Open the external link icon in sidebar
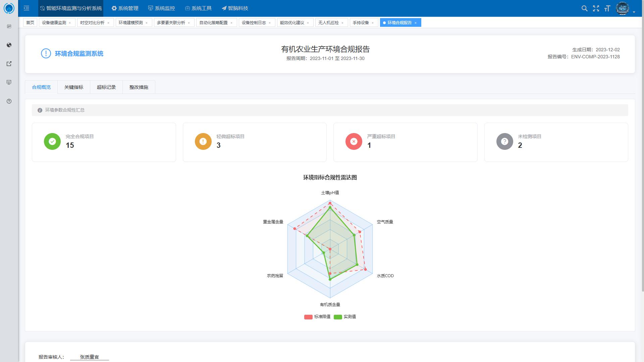The width and height of the screenshot is (644, 362). 9,64
